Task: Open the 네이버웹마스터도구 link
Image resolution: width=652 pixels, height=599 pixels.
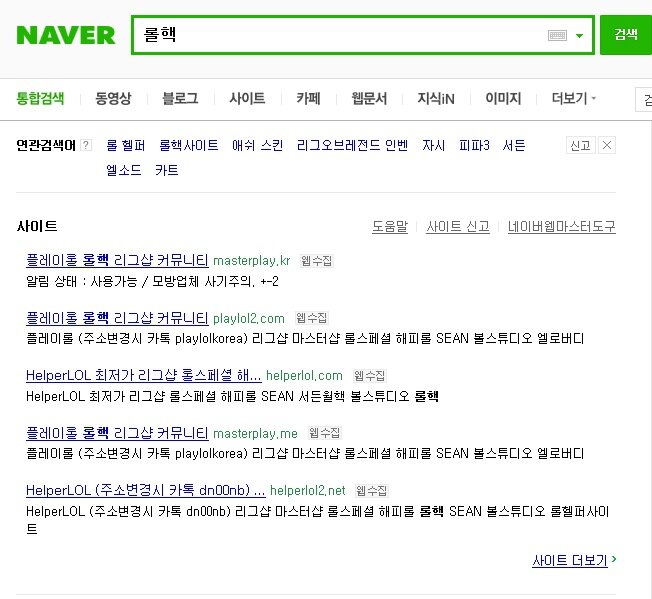Action: pos(561,227)
